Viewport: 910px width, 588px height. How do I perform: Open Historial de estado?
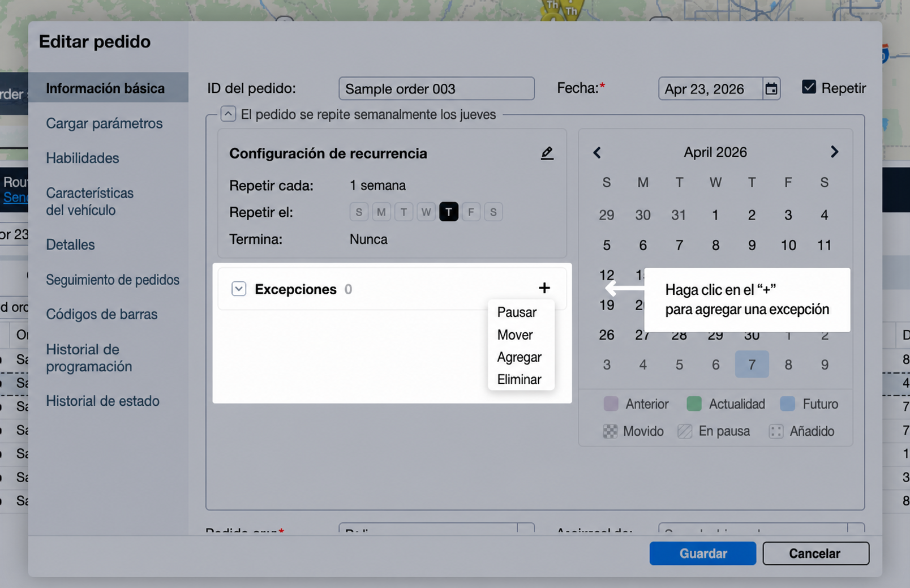102,401
